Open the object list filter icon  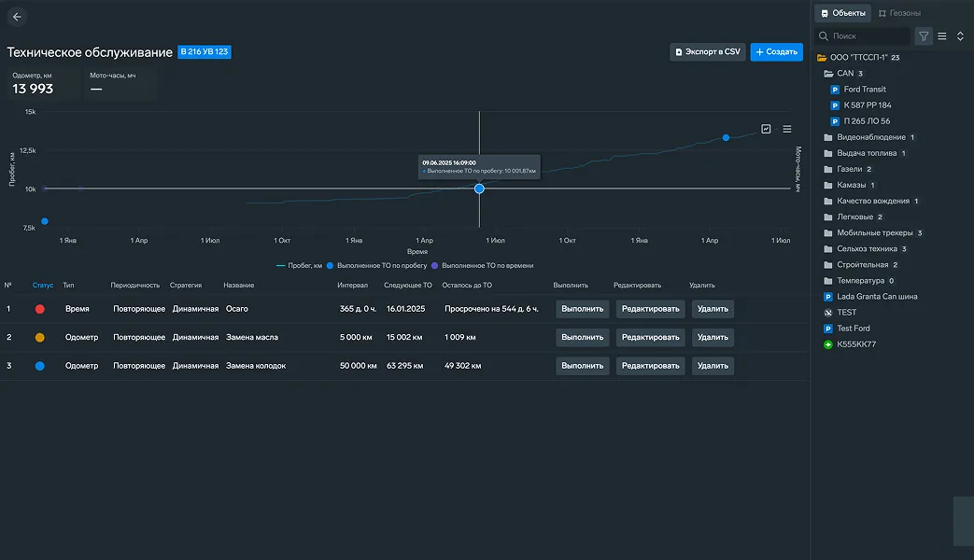click(924, 36)
